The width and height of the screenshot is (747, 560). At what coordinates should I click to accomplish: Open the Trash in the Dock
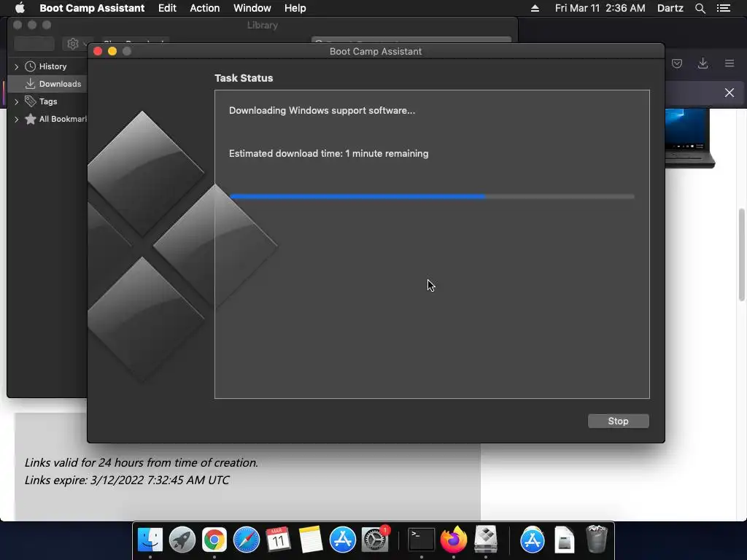pyautogui.click(x=597, y=539)
